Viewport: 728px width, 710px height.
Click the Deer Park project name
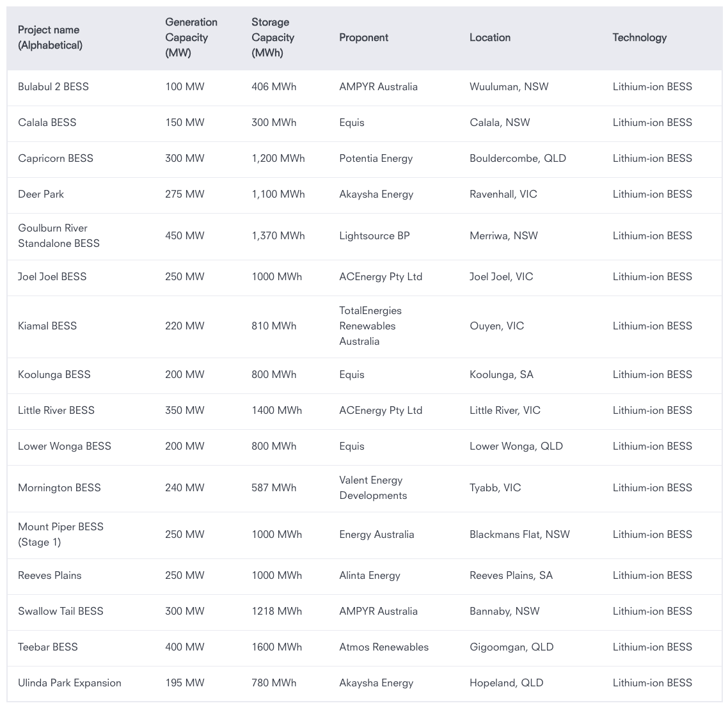point(41,194)
